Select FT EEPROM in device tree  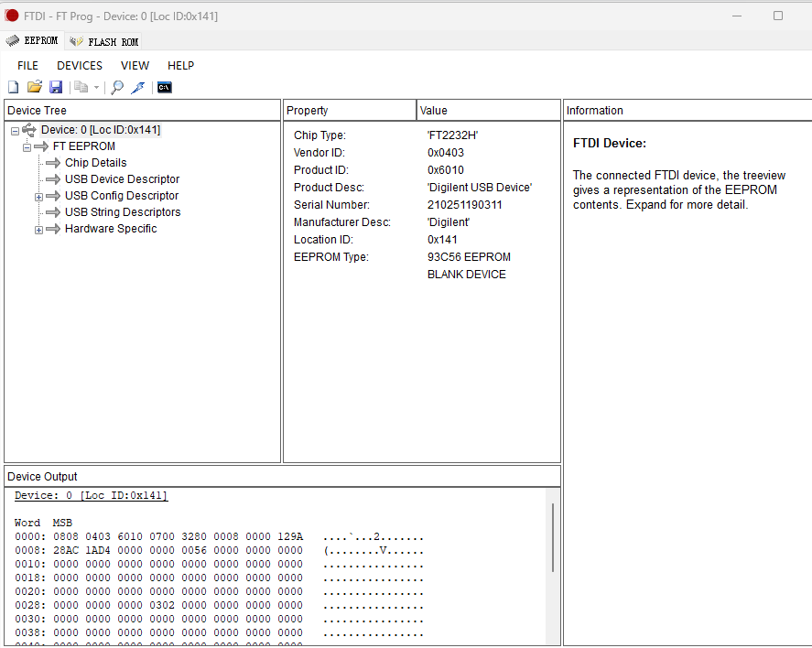[x=84, y=146]
